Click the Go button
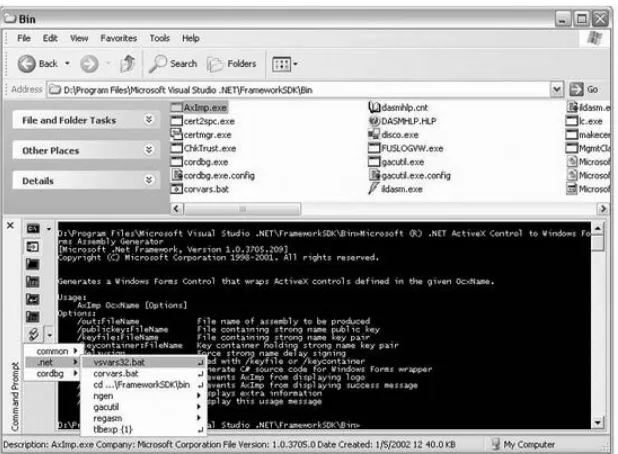Image resolution: width=618 pixels, height=454 pixels. pos(584,89)
